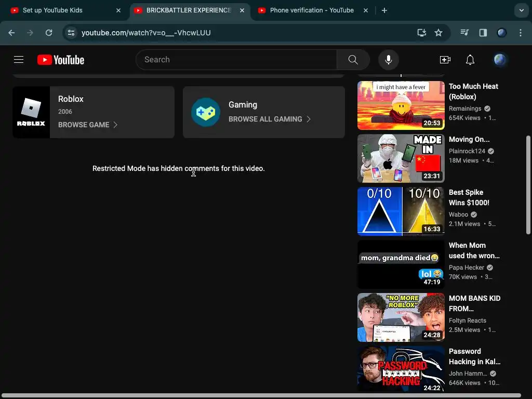This screenshot has width=532, height=399.
Task: Close the Set up YouTube Kids tab
Action: click(x=118, y=10)
